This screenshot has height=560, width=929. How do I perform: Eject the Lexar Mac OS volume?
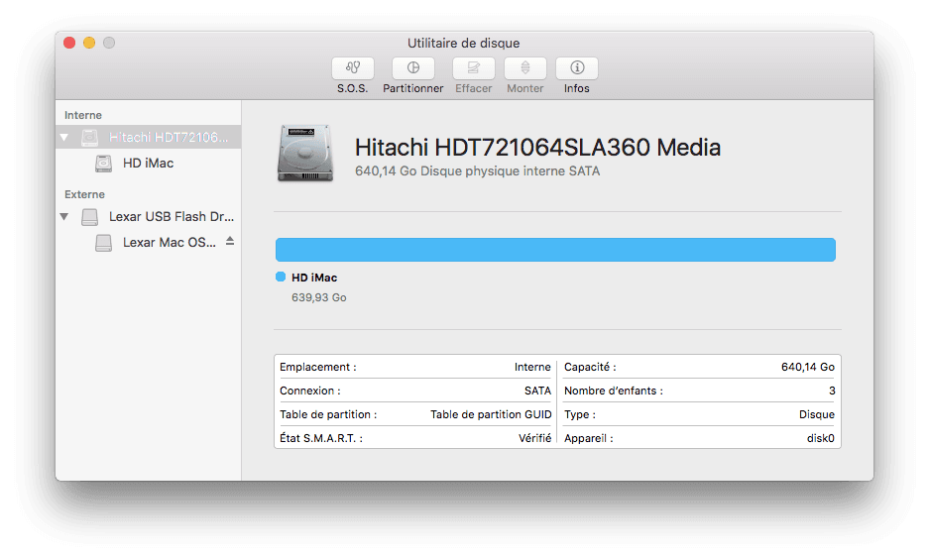tap(230, 241)
